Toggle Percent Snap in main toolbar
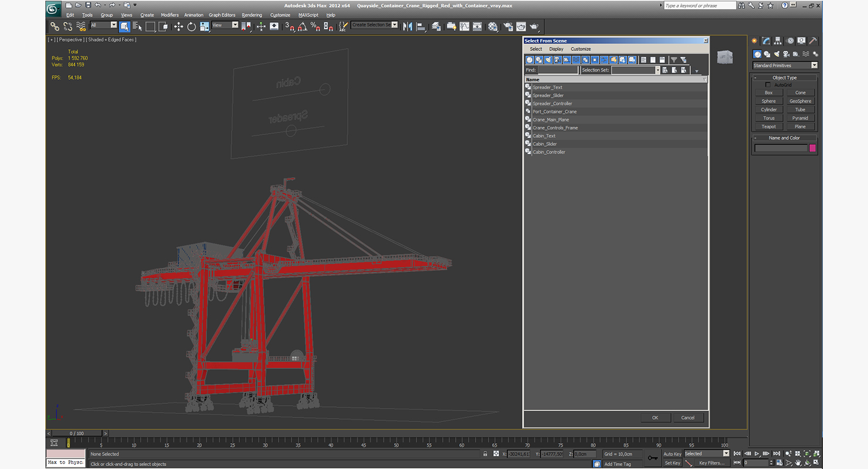The image size is (868, 469). pyautogui.click(x=315, y=26)
